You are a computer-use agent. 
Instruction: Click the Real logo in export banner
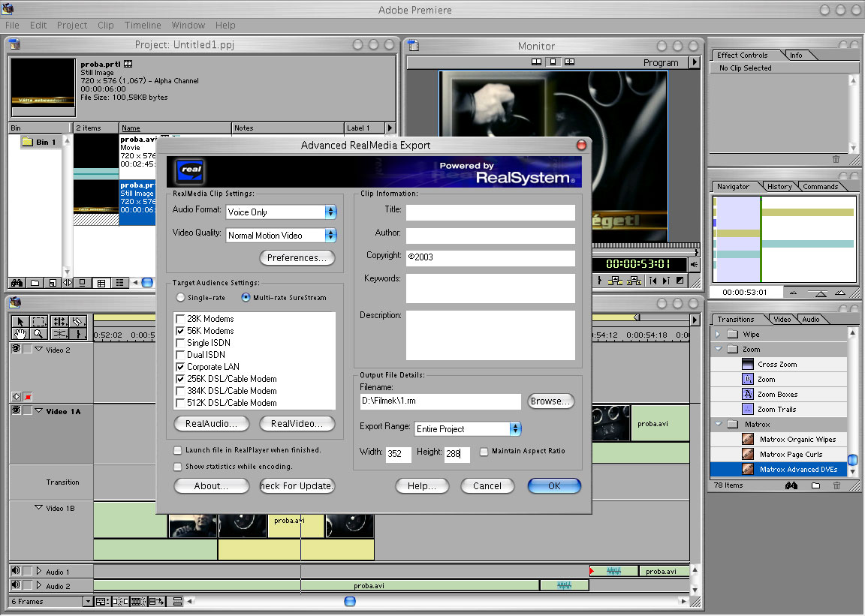click(191, 170)
